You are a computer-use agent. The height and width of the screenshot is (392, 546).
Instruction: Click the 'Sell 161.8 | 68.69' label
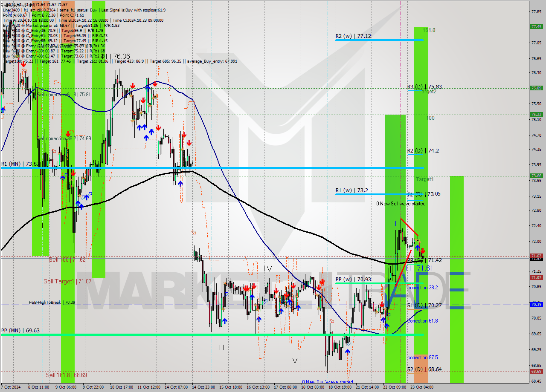(x=66, y=375)
